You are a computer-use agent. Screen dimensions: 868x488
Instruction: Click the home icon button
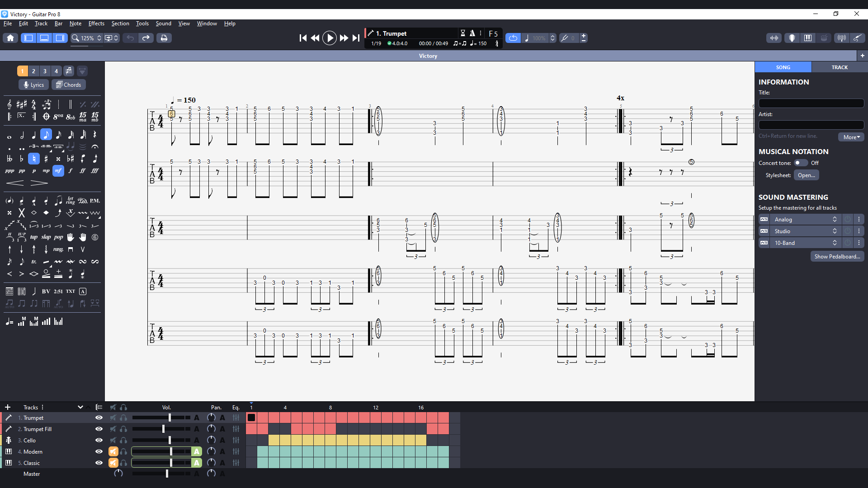pos(10,38)
